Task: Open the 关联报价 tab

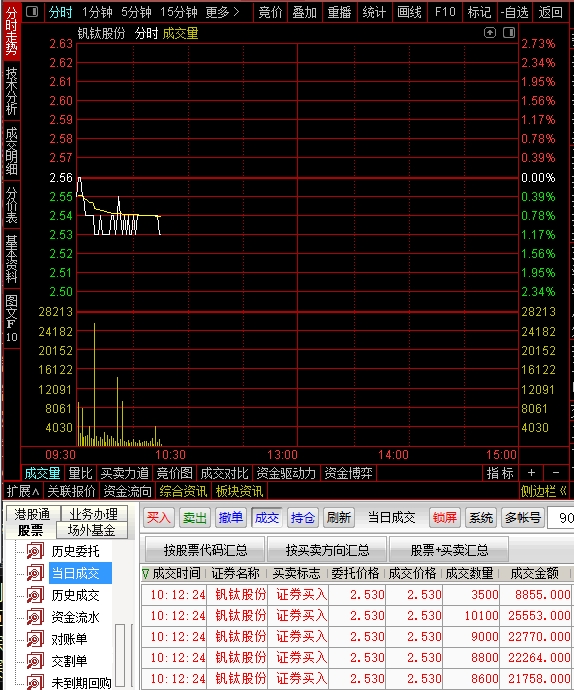Action: (71, 491)
